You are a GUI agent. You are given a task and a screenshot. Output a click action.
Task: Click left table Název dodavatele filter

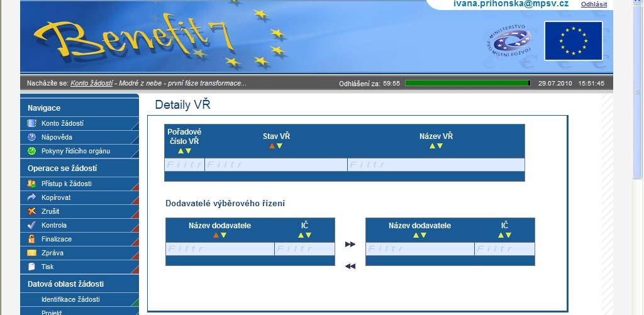219,249
